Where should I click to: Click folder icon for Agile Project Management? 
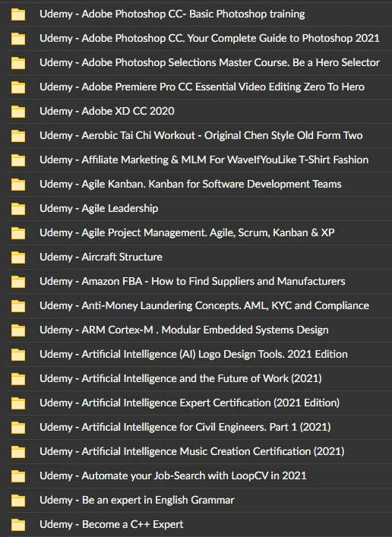pyautogui.click(x=18, y=233)
